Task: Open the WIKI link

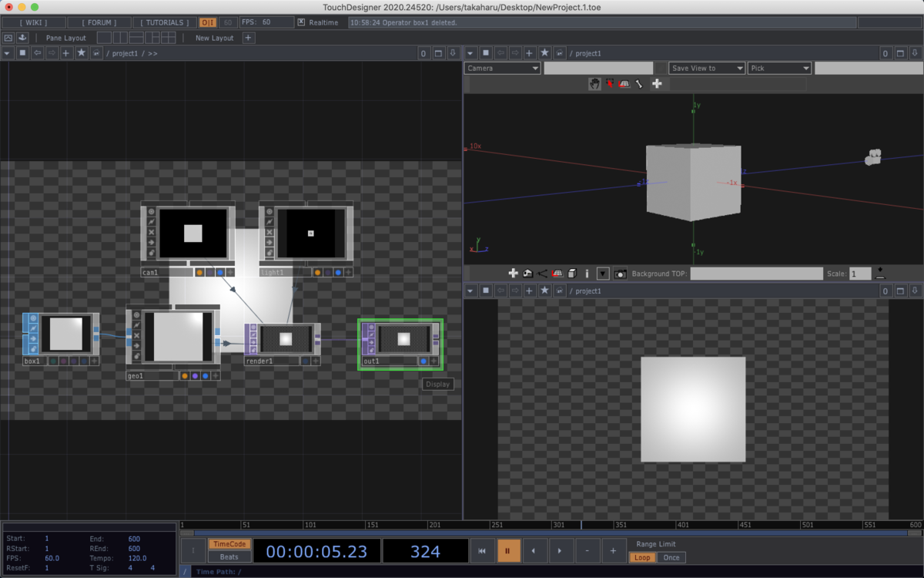Action: tap(32, 22)
